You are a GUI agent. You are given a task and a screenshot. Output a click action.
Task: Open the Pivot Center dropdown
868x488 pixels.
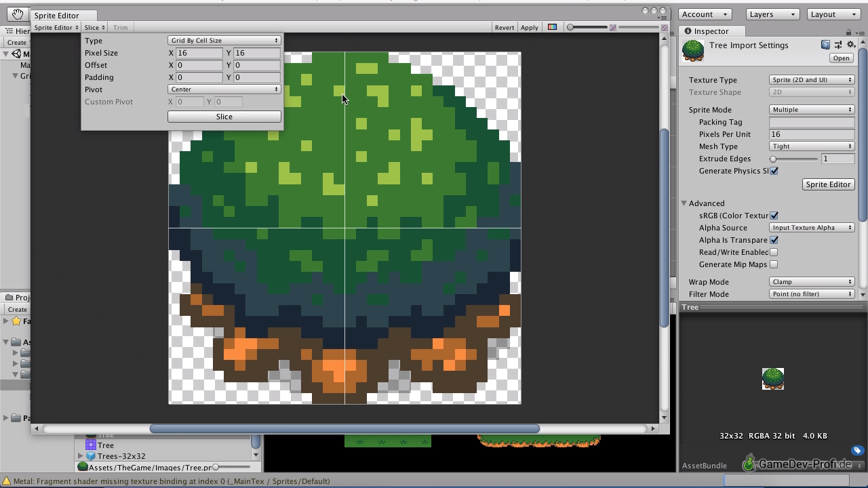tap(224, 89)
